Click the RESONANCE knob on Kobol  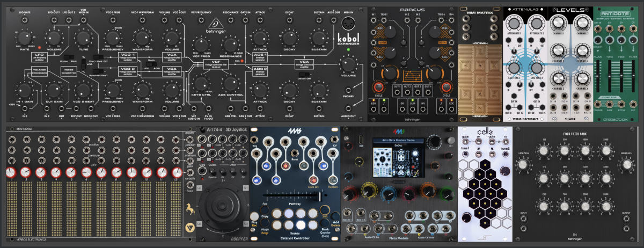point(231,45)
